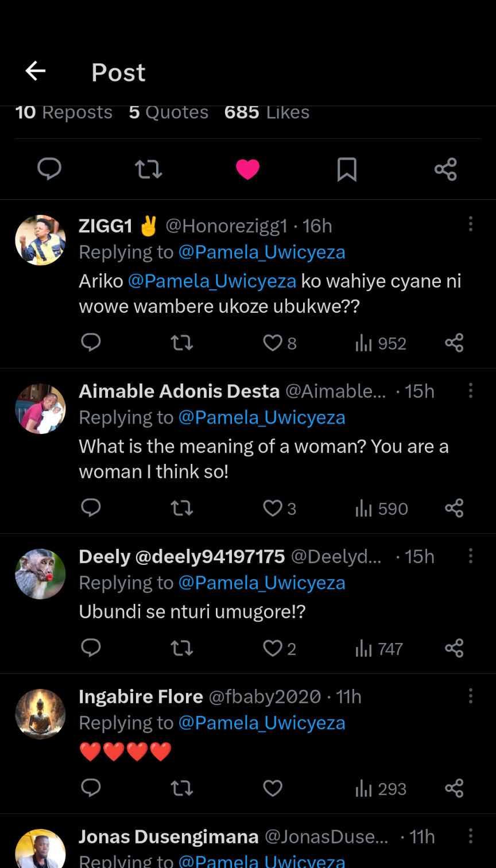Open Ingabire Flore's profile name
The width and height of the screenshot is (496, 868).
pyautogui.click(x=141, y=696)
